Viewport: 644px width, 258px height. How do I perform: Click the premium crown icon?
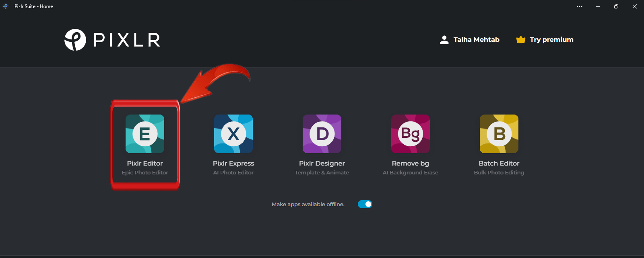point(521,39)
